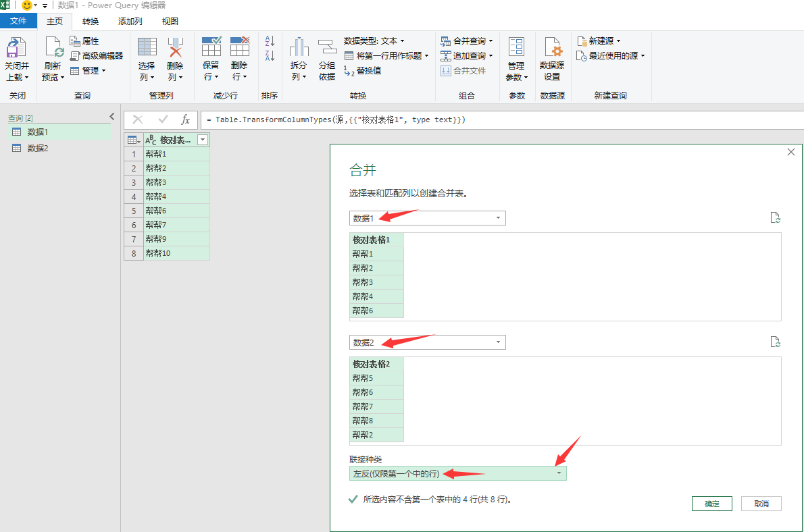The width and height of the screenshot is (804, 532).
Task: Switch to Transform (转换) tab
Action: click(x=91, y=22)
